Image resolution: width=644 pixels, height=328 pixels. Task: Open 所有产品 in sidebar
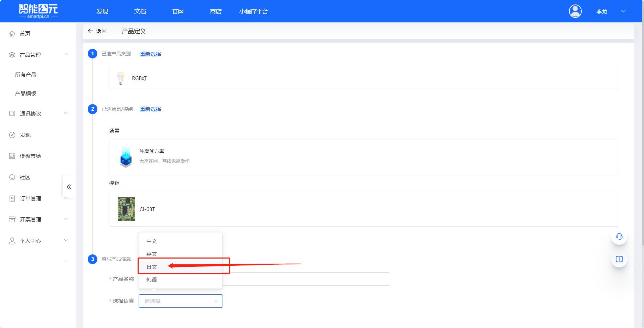(25, 74)
